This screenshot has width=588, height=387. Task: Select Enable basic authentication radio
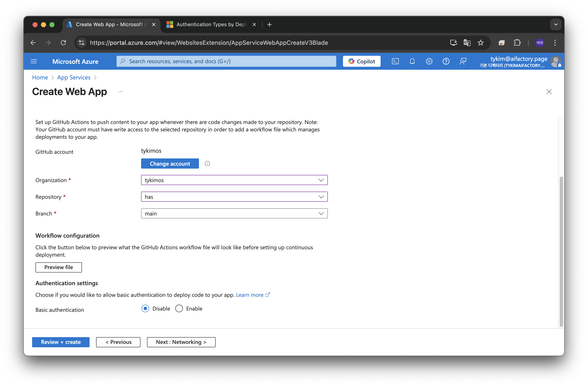pyautogui.click(x=179, y=308)
